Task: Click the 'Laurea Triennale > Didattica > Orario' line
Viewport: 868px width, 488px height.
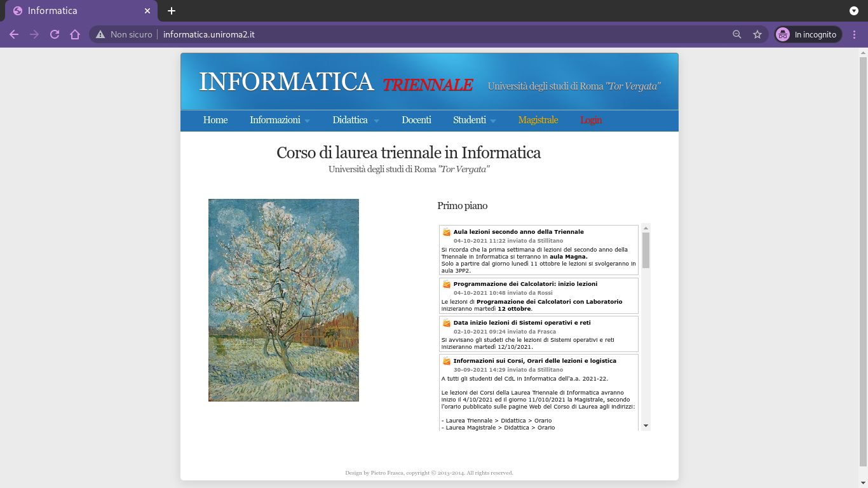Action: pyautogui.click(x=496, y=421)
